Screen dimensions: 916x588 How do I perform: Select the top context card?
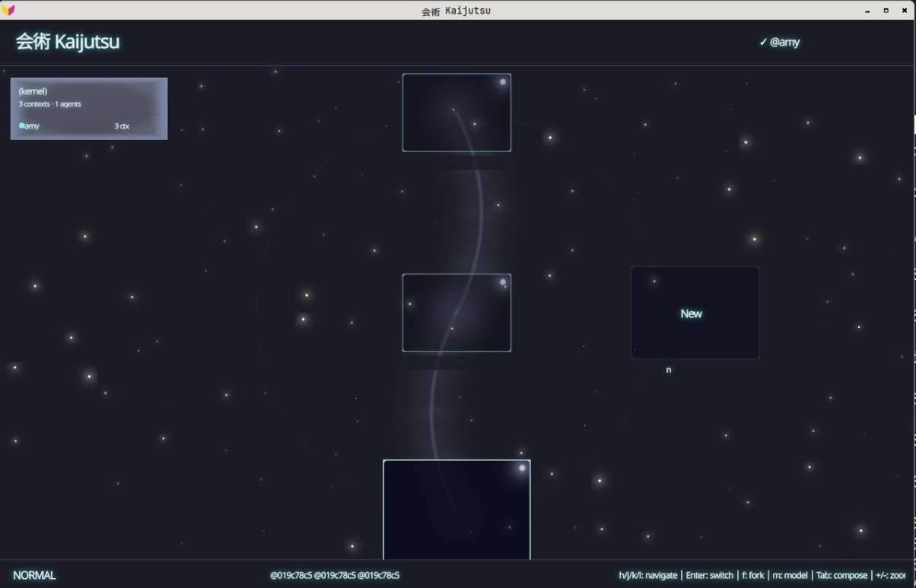pyautogui.click(x=456, y=113)
